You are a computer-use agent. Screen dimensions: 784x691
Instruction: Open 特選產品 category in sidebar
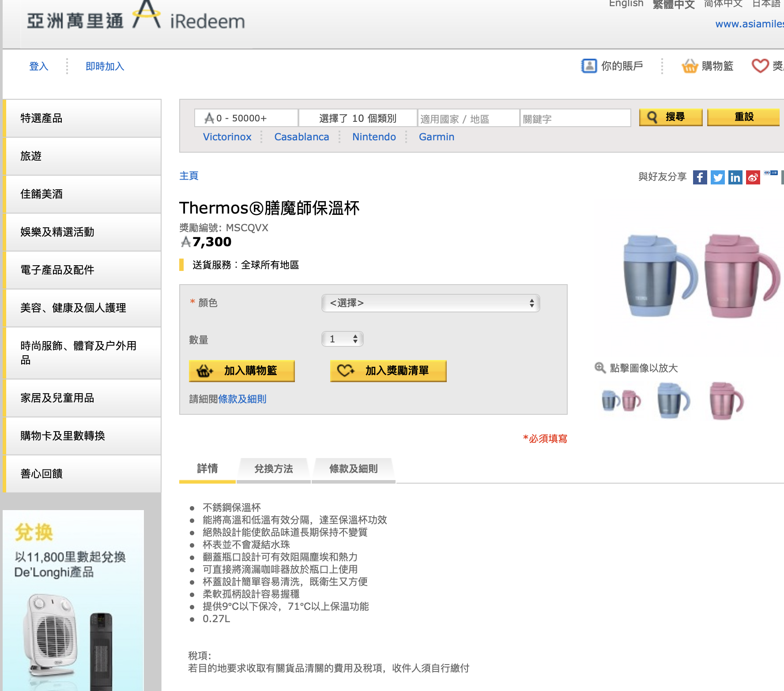(x=83, y=118)
